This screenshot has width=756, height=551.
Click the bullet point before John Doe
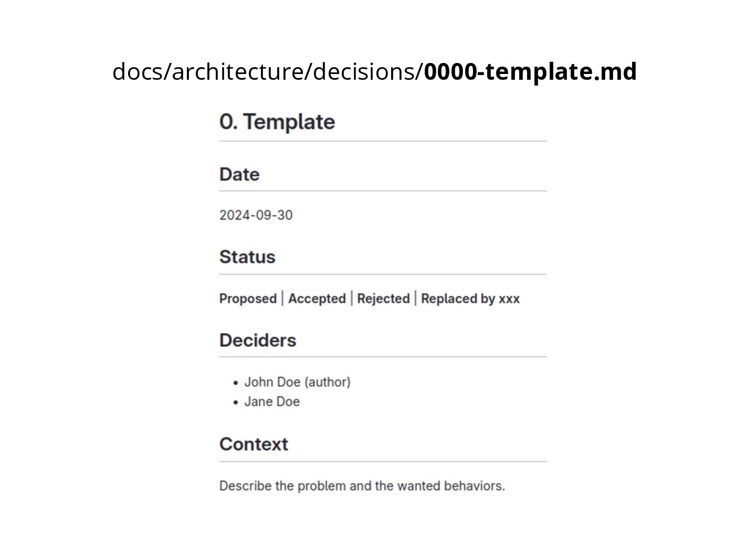coord(236,383)
